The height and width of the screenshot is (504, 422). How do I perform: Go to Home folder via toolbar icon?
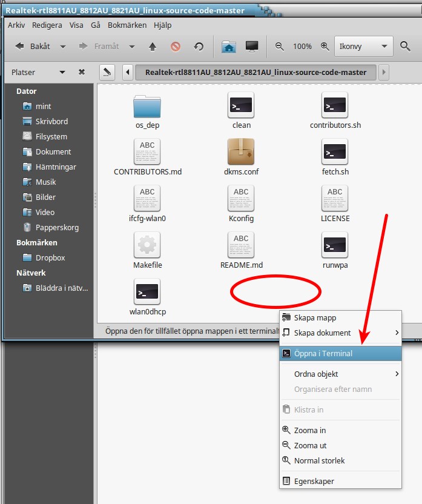point(228,47)
